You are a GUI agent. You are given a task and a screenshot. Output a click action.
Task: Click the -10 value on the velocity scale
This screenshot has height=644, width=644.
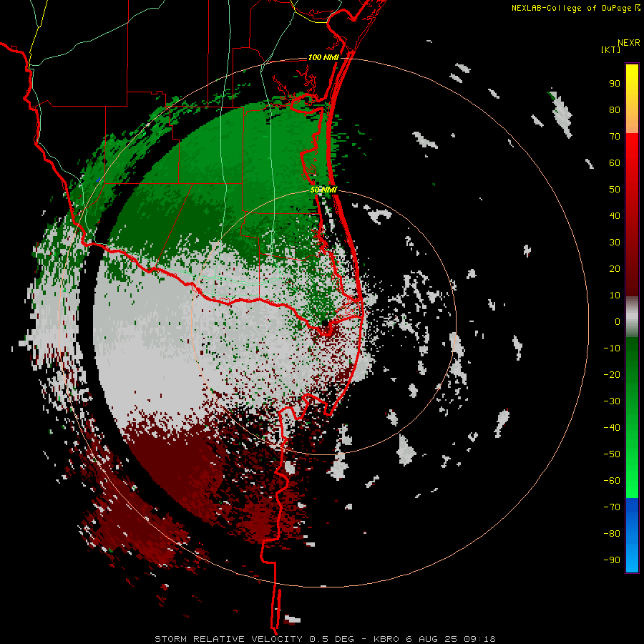point(612,348)
